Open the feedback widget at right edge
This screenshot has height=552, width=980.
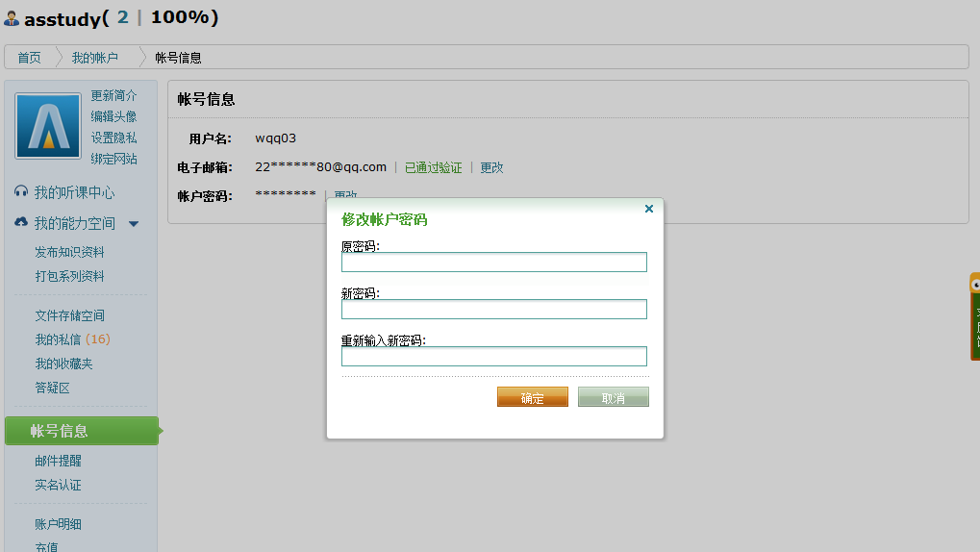click(x=975, y=316)
